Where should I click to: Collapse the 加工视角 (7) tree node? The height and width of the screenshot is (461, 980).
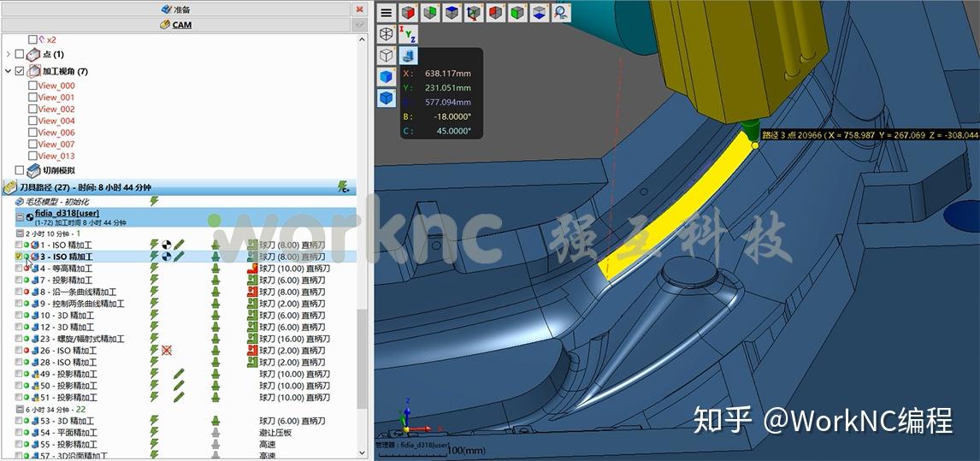click(9, 71)
